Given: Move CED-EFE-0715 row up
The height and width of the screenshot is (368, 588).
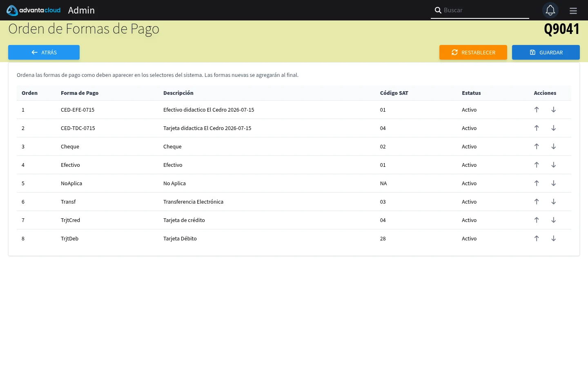Looking at the screenshot, I should [x=537, y=110].
